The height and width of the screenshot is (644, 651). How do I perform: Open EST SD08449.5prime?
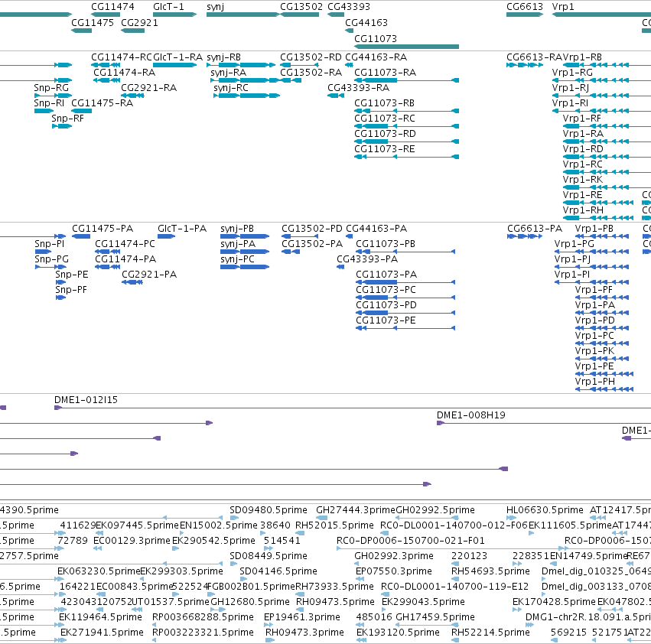[x=269, y=557]
